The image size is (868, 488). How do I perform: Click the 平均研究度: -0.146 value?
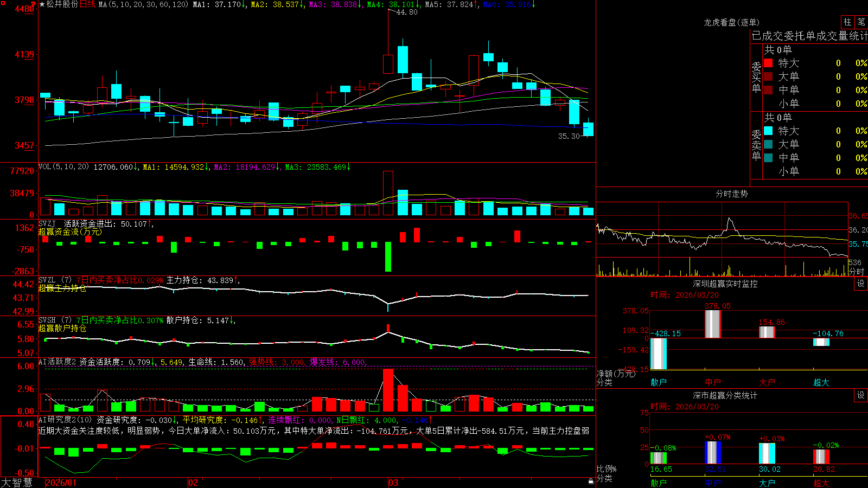(x=220, y=420)
